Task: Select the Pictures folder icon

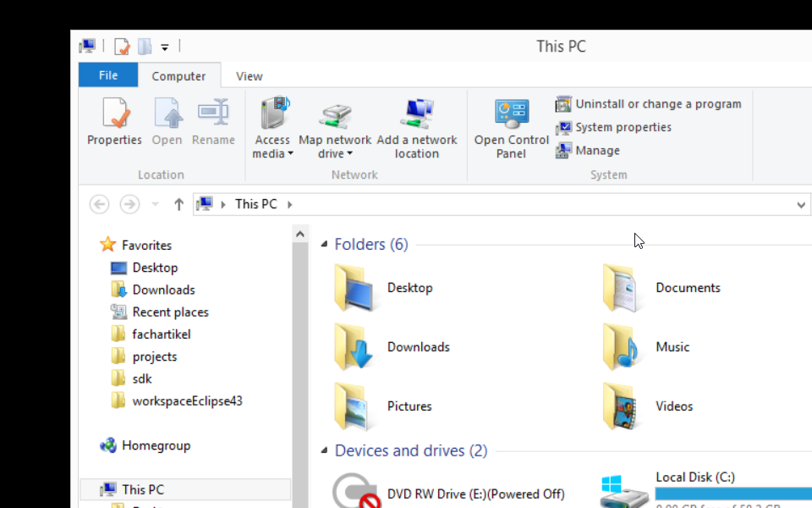Action: [x=352, y=406]
